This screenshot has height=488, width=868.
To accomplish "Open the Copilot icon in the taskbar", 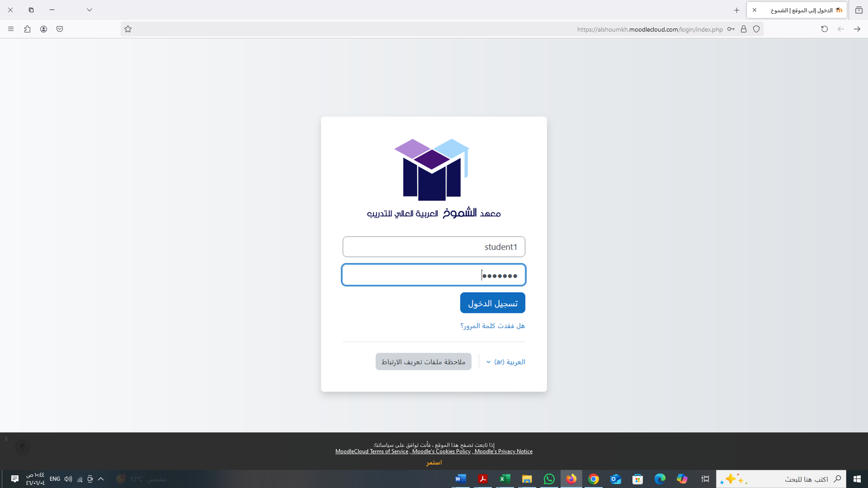I will (682, 479).
